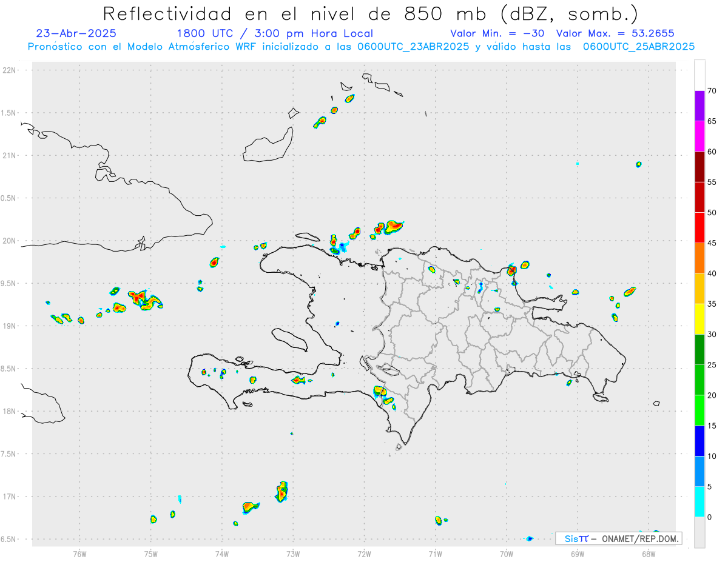Click the colorbar label '45'
728x562 pixels.
[712, 243]
